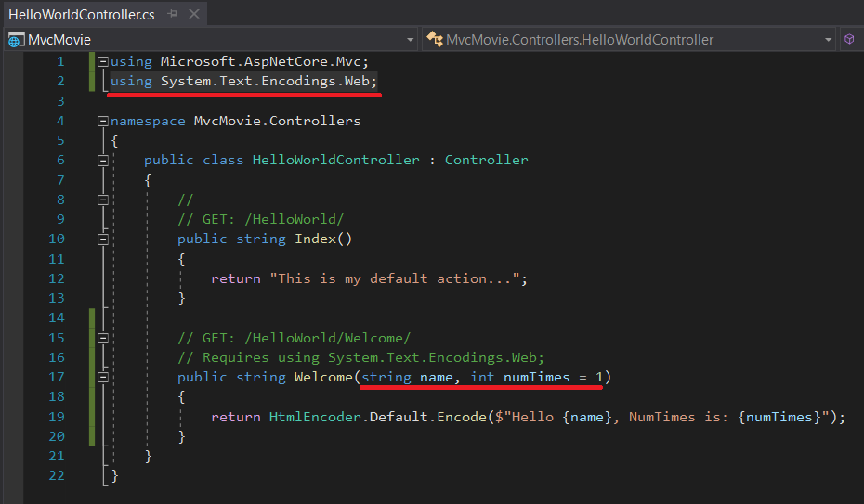Select the HelloWorldController.cs tab
The width and height of the screenshot is (864, 504).
coord(82,14)
